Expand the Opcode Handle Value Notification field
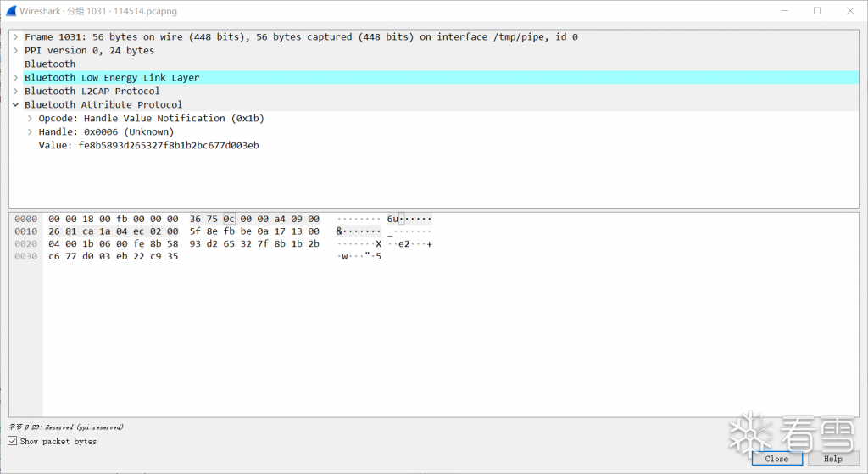 (x=30, y=118)
